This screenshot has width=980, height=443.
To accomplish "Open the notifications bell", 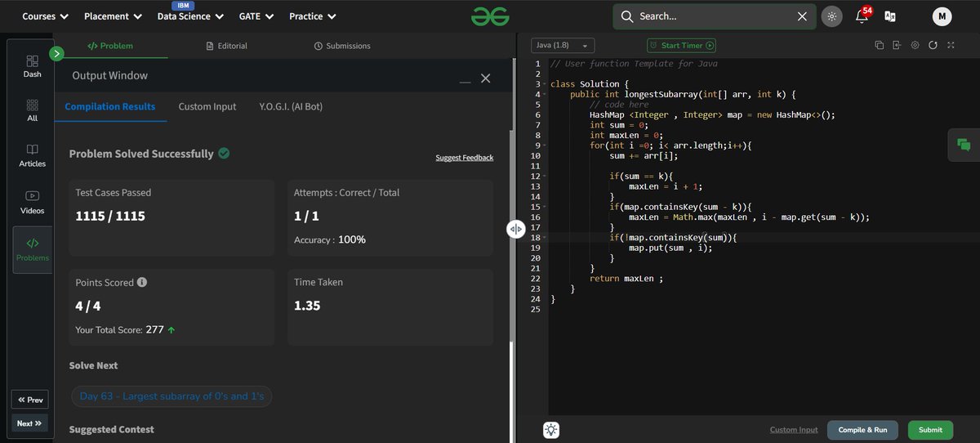I will click(x=862, y=16).
